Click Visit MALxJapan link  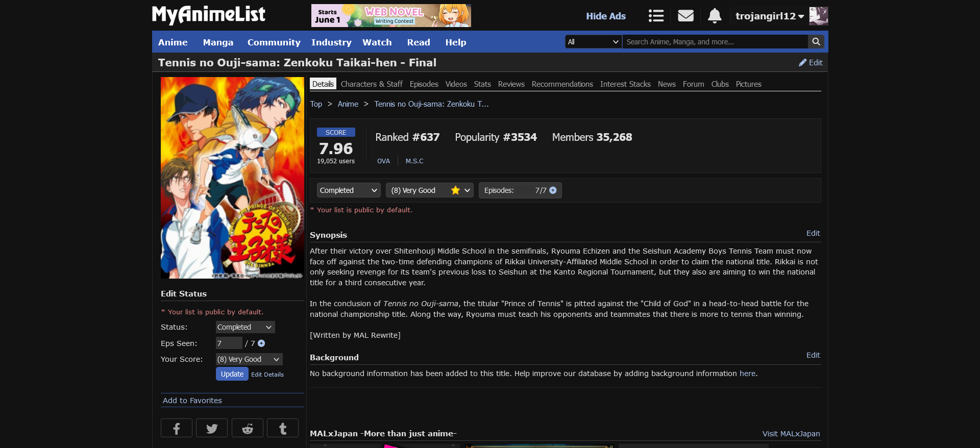(791, 434)
